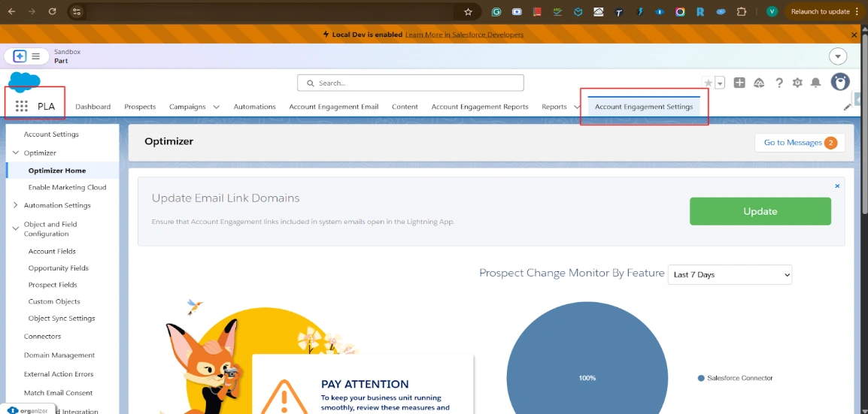868x414 pixels.
Task: Open the browser Extensions puzzle icon
Action: (741, 11)
